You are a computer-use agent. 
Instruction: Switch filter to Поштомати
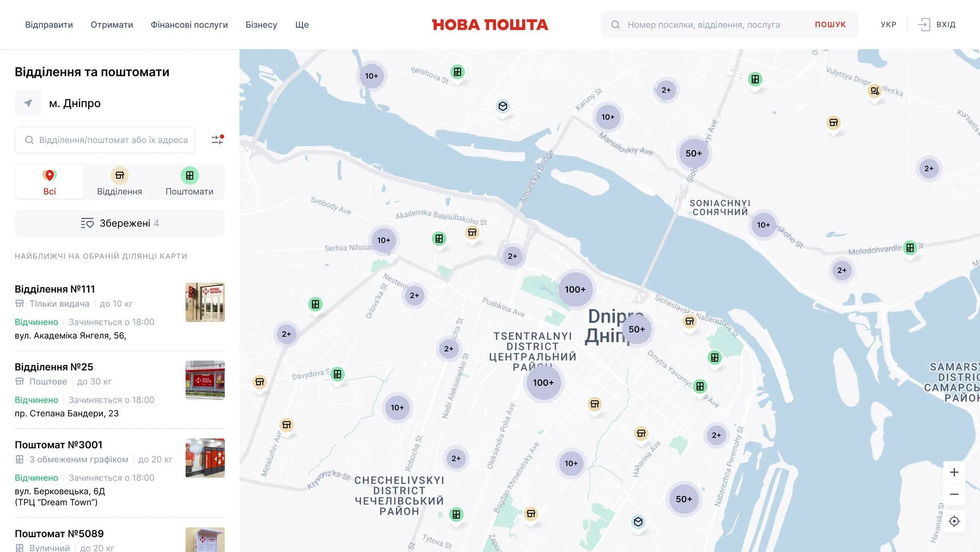coord(189,181)
